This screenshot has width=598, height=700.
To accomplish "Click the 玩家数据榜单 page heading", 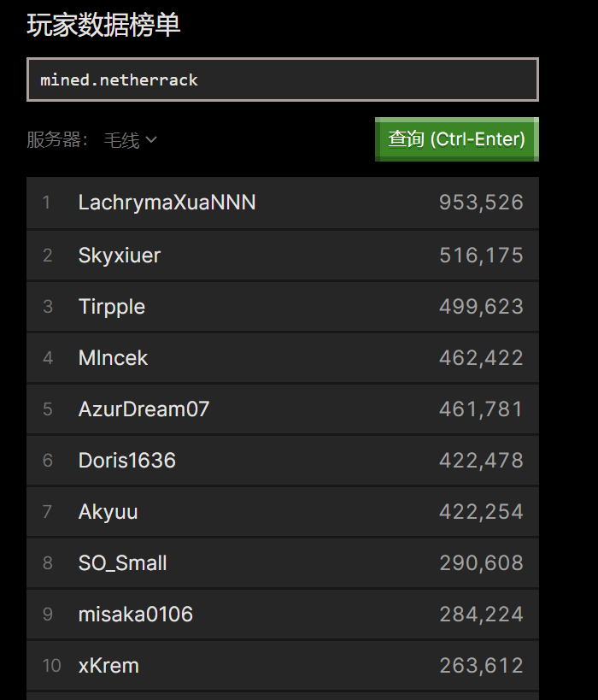I will click(x=103, y=25).
